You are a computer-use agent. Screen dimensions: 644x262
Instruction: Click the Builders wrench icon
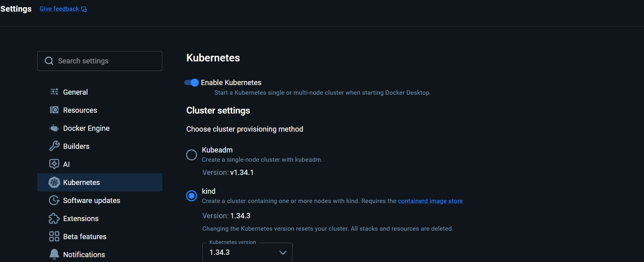point(54,146)
